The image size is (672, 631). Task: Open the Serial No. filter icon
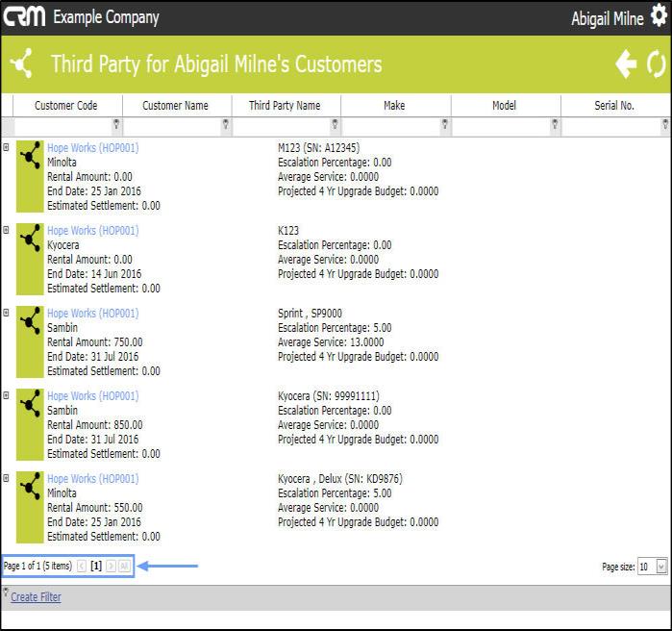click(665, 125)
